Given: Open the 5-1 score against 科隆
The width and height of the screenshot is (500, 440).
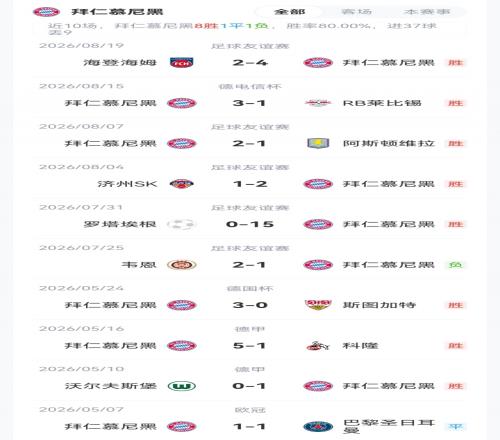Looking at the screenshot, I should (249, 346).
